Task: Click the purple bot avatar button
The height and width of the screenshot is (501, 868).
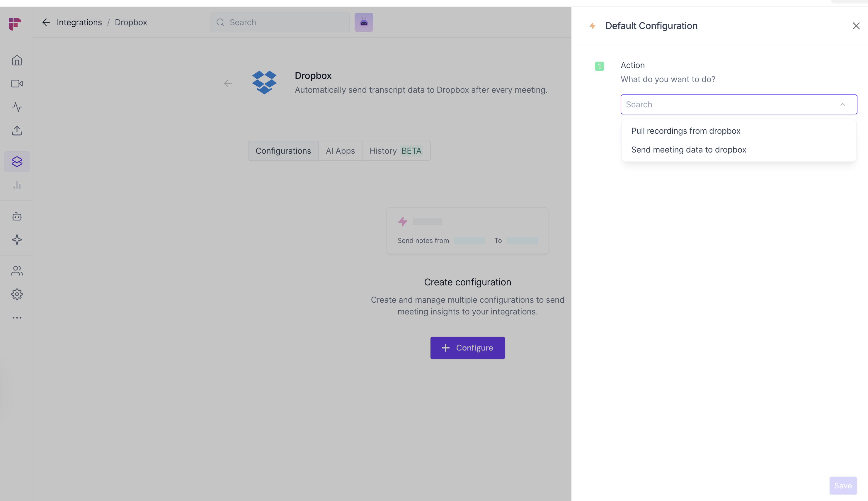Action: (x=364, y=22)
